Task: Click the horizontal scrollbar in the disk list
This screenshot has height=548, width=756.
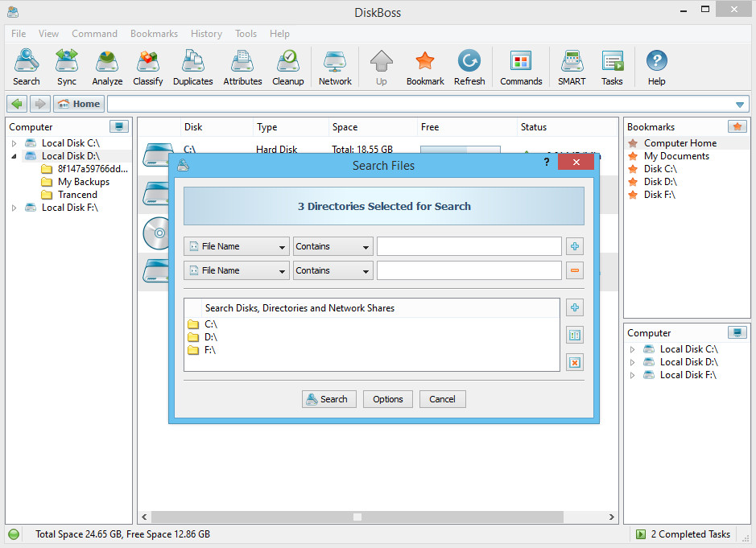Action: [357, 517]
